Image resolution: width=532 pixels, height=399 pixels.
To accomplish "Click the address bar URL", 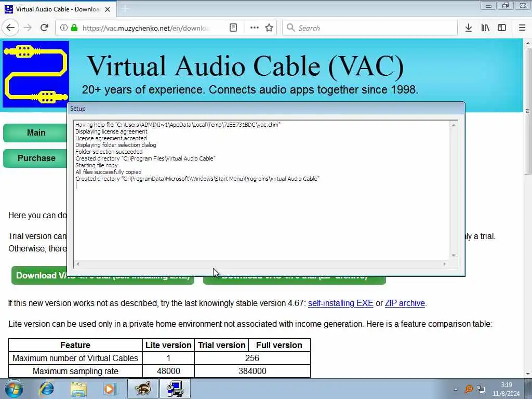I will coord(146,28).
